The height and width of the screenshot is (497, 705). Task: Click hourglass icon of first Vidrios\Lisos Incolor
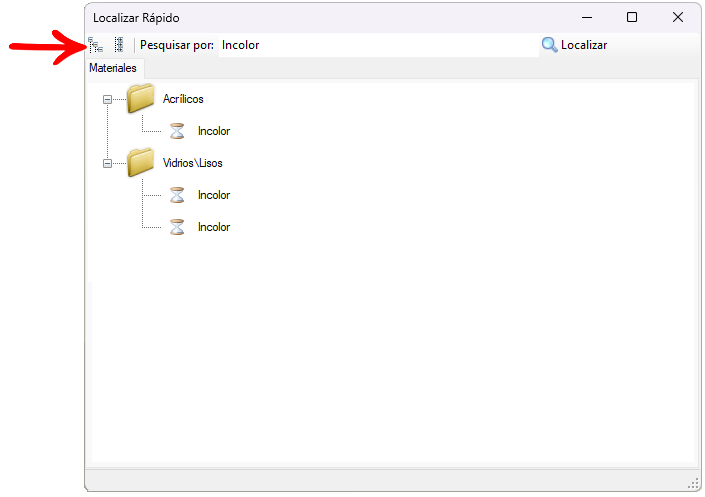[177, 195]
